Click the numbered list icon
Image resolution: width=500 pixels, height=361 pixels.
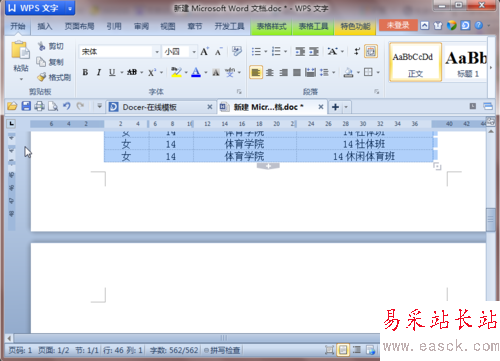276,51
